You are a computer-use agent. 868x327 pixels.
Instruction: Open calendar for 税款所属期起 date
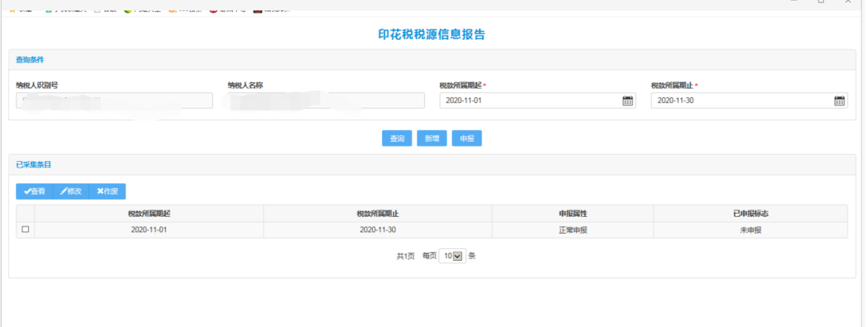click(627, 100)
